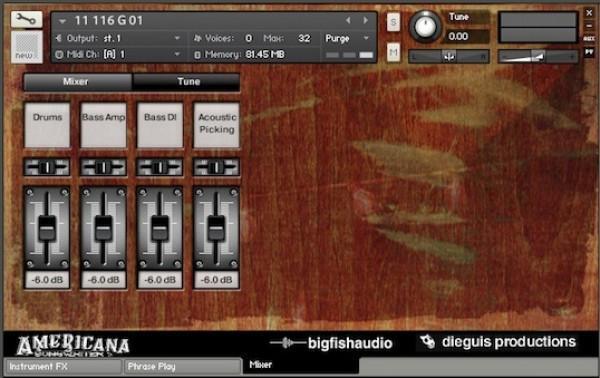Click the Output icon
600x378 pixels.
pos(59,38)
